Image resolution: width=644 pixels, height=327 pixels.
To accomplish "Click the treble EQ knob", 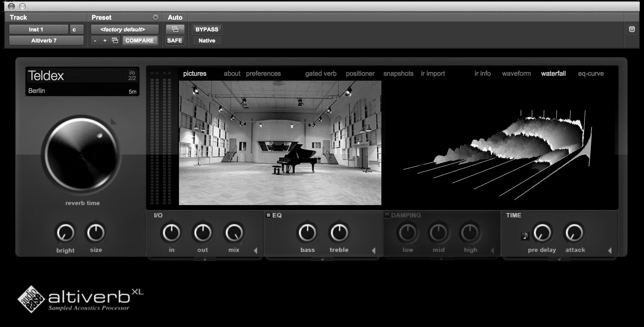I will click(339, 233).
